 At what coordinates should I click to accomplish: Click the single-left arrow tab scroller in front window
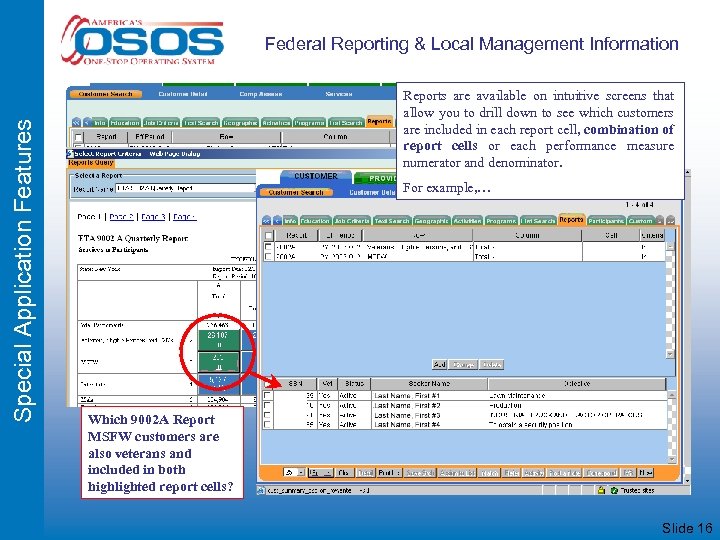coord(277,221)
